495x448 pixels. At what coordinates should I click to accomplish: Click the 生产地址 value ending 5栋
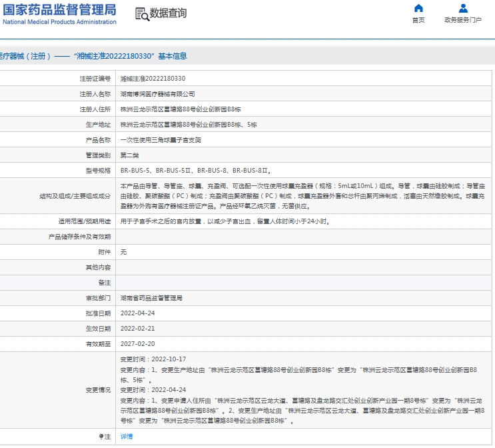(x=189, y=125)
